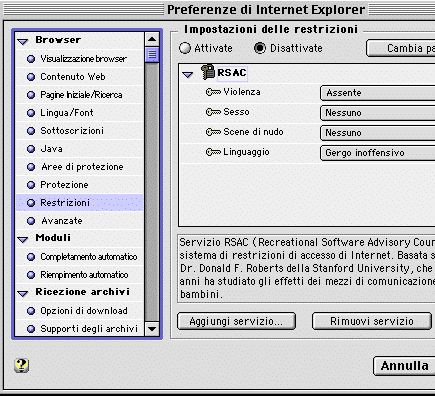Select the Disattivate radio button

260,48
